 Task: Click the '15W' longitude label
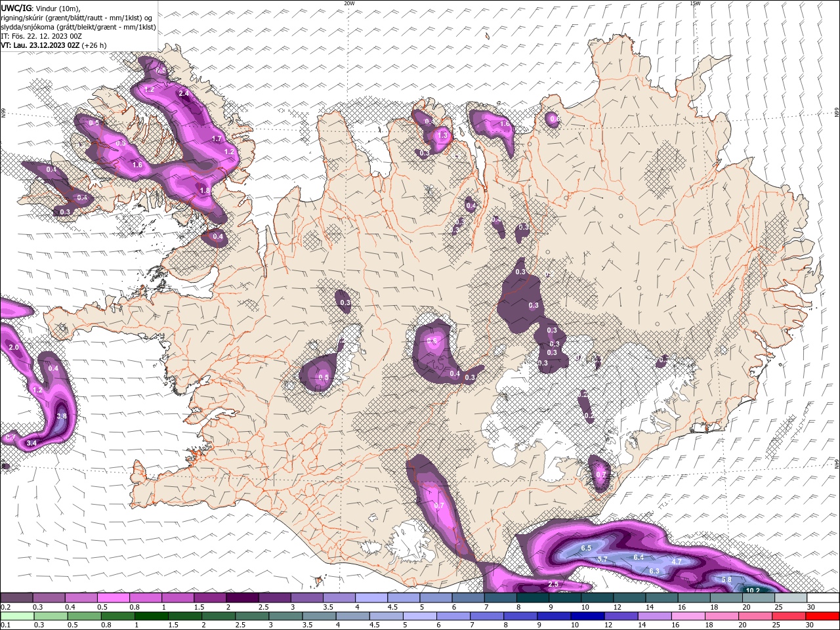[x=695, y=3]
